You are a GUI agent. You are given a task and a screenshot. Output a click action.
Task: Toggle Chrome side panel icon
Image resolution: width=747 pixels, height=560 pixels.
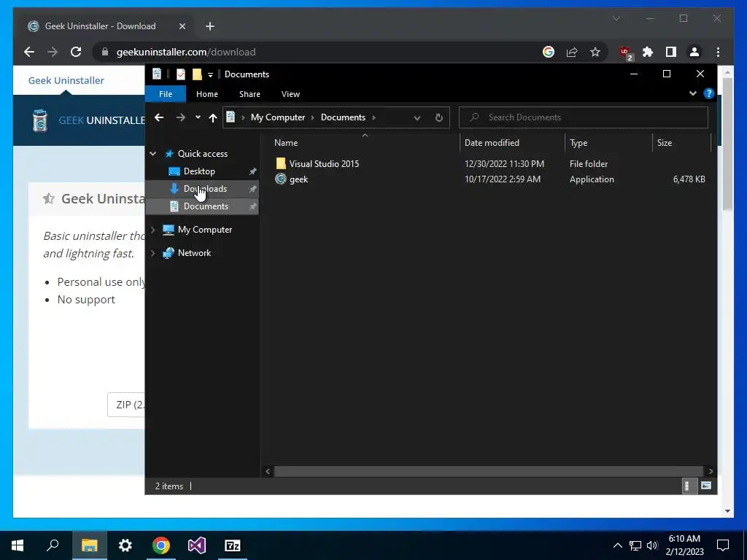(x=671, y=52)
